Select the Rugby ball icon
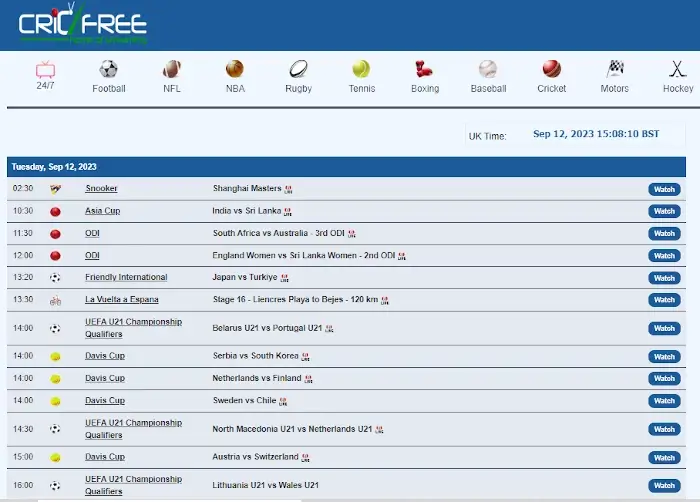The height and width of the screenshot is (502, 700). coord(298,69)
